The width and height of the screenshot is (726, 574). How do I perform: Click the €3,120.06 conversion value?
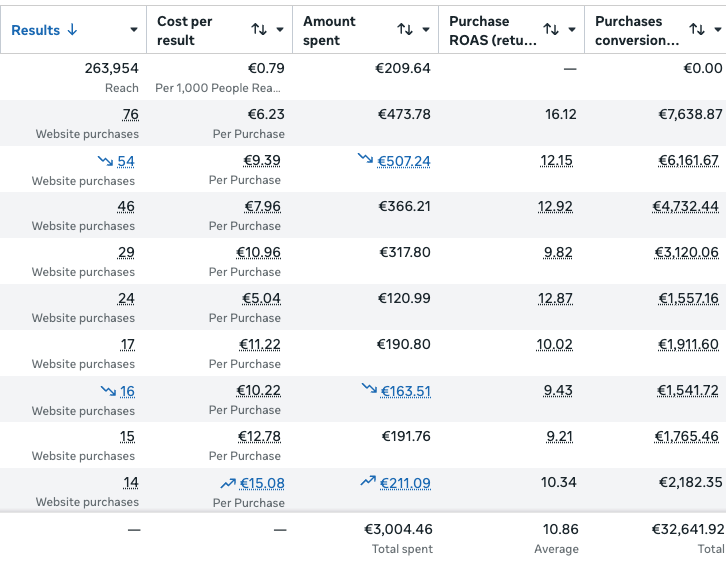[x=687, y=252]
